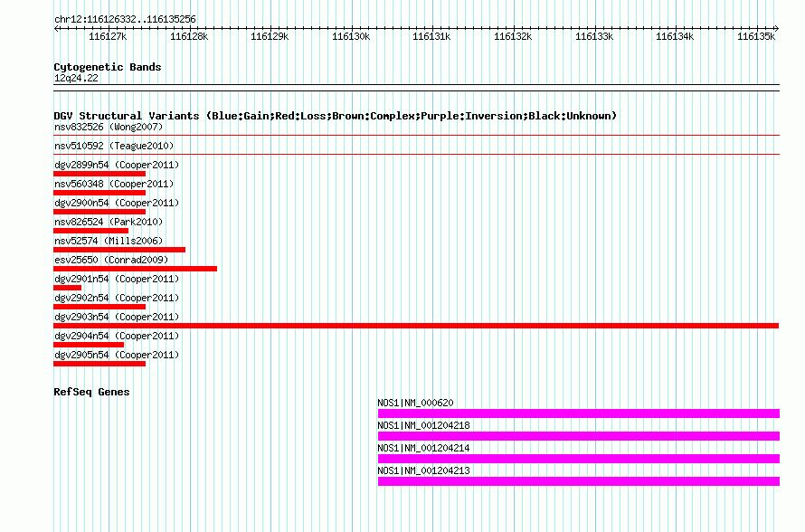Image resolution: width=805 pixels, height=532 pixels.
Task: Click the ruler's right arrow end
Action: 777,29
